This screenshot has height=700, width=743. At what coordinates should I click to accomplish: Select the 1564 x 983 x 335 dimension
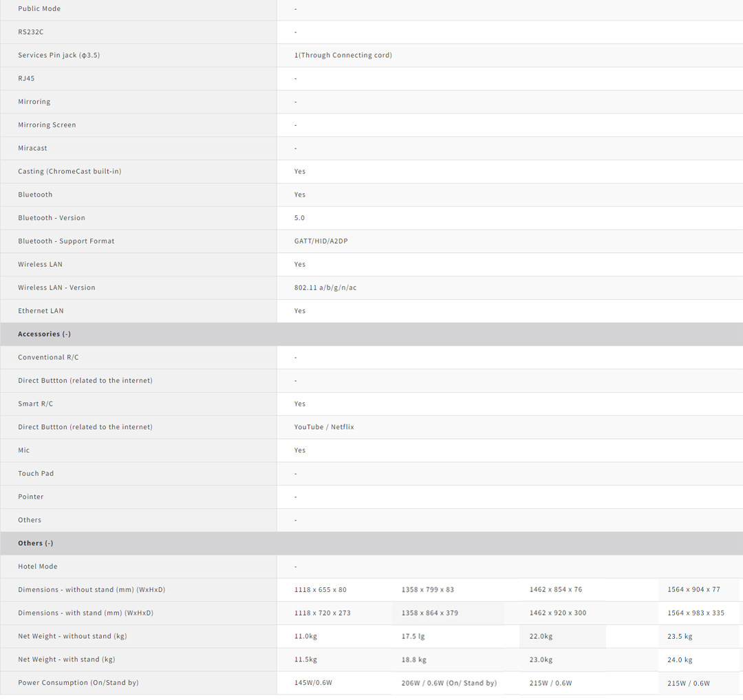696,613
